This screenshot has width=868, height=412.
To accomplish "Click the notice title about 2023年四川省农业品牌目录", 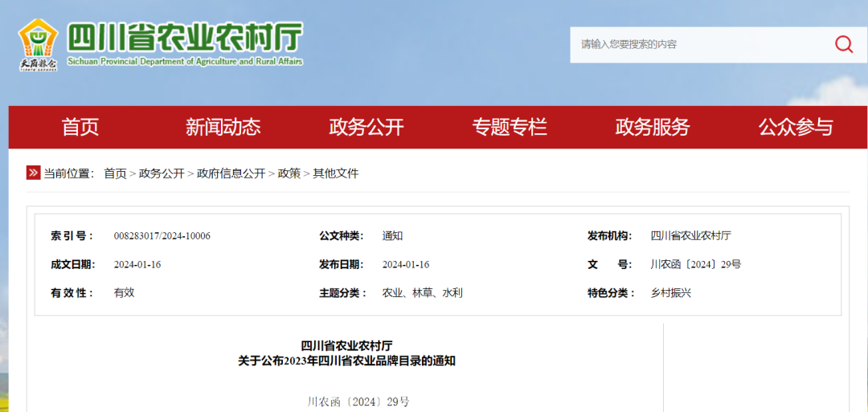I will 346,361.
